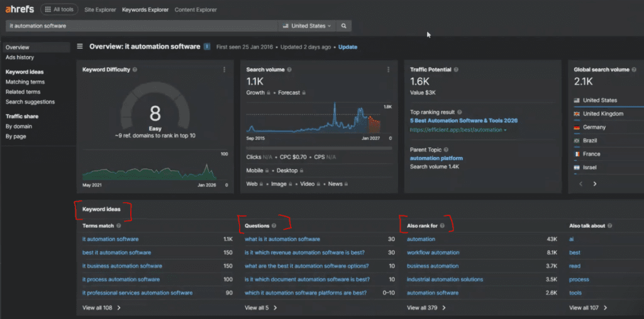
Task: Click the search magnifier button
Action: coord(344,26)
